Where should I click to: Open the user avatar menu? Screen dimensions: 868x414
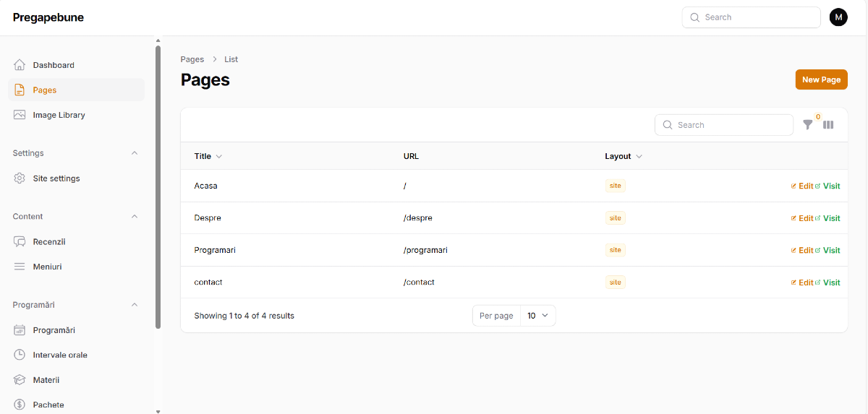[x=838, y=17]
